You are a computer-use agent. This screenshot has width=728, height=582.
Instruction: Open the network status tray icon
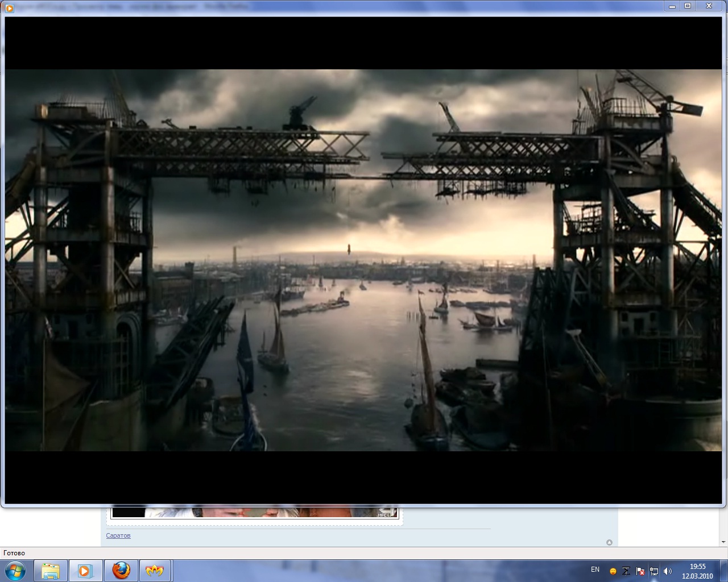coord(654,571)
